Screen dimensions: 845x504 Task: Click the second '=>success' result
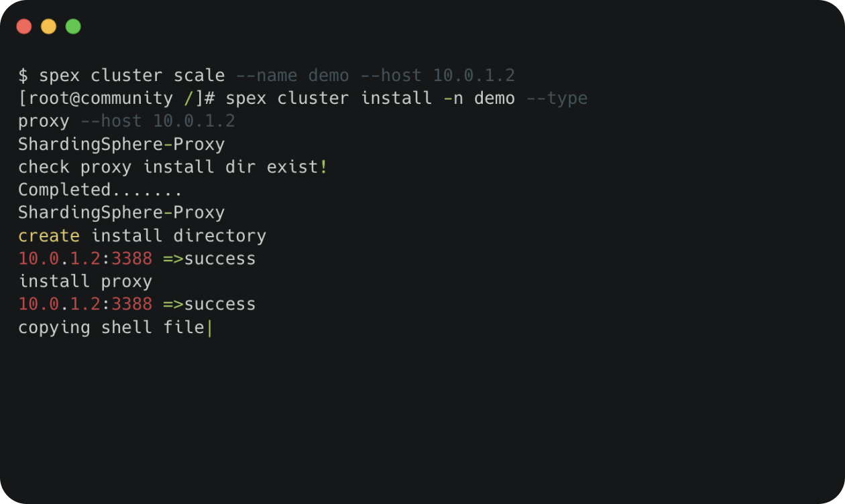pos(209,304)
